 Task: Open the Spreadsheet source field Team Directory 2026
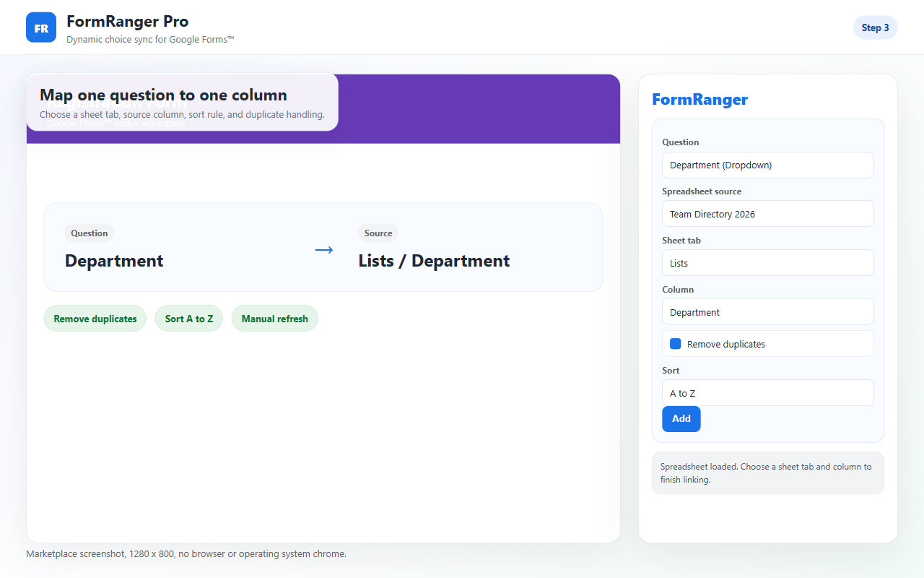click(x=767, y=214)
